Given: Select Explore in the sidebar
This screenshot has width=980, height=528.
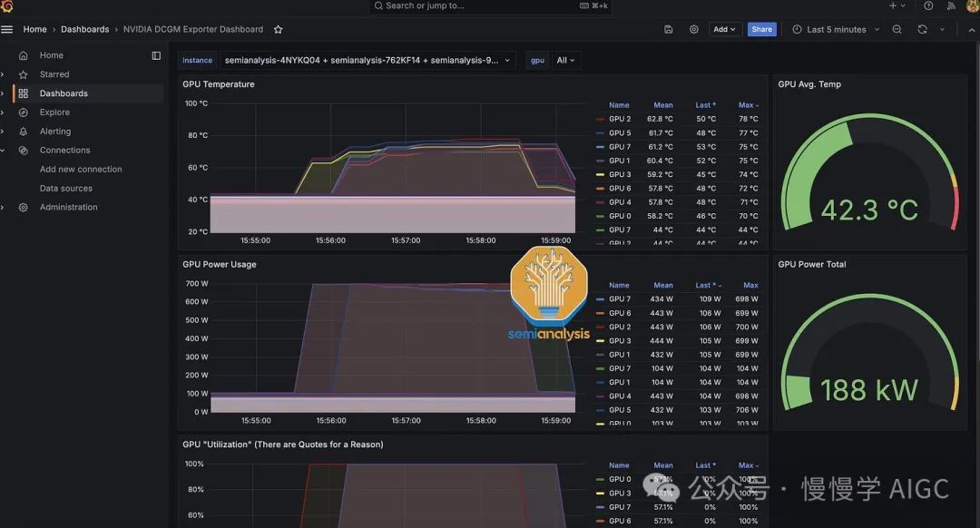Looking at the screenshot, I should tap(54, 112).
